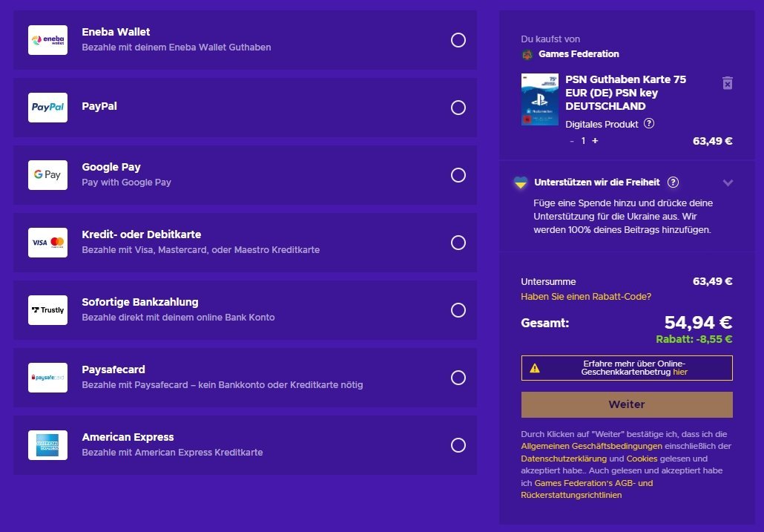Screen dimensions: 764x532
Task: Collapse the Ukraine donation section chevron
Action: (x=728, y=183)
